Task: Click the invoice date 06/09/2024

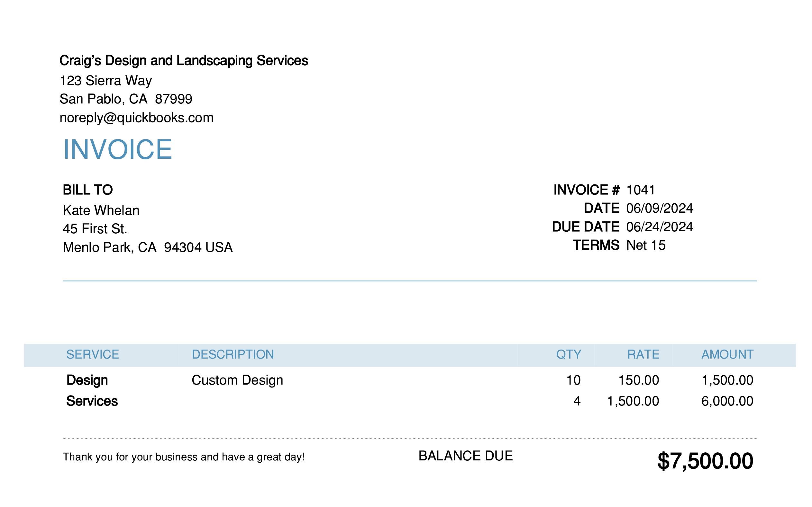Action: pos(660,208)
